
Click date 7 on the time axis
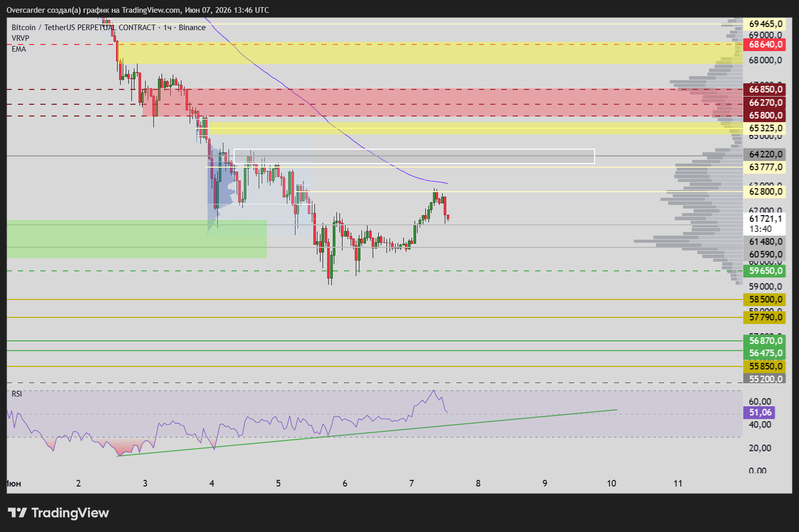pos(412,483)
